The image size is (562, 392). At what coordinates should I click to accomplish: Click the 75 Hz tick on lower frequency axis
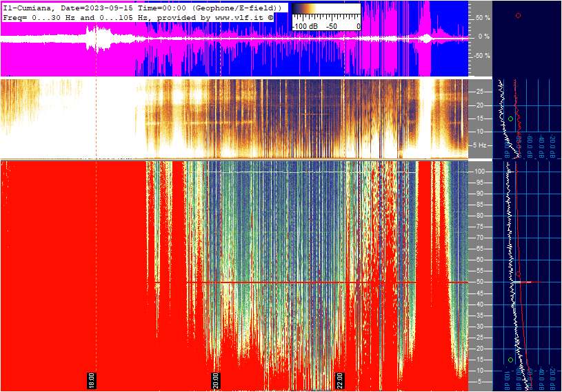479,227
